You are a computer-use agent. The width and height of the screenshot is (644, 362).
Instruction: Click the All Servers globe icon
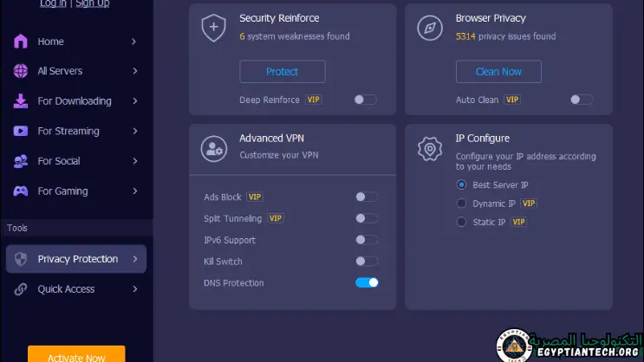click(21, 71)
